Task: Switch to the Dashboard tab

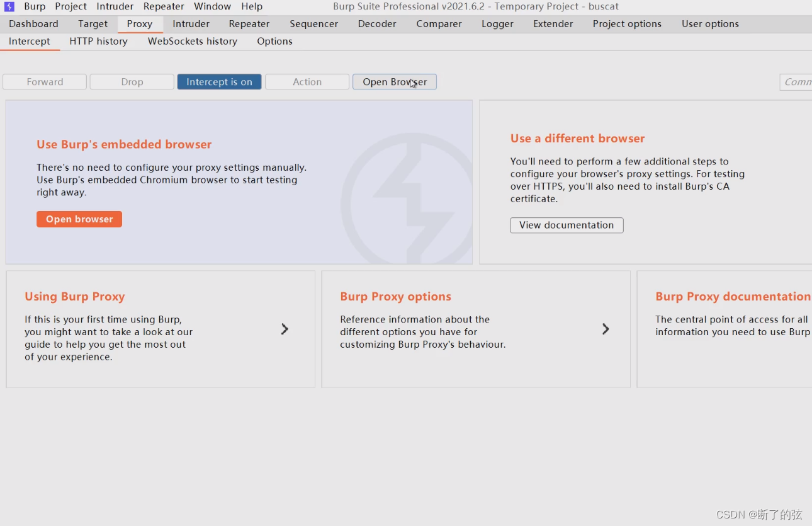Action: [33, 24]
